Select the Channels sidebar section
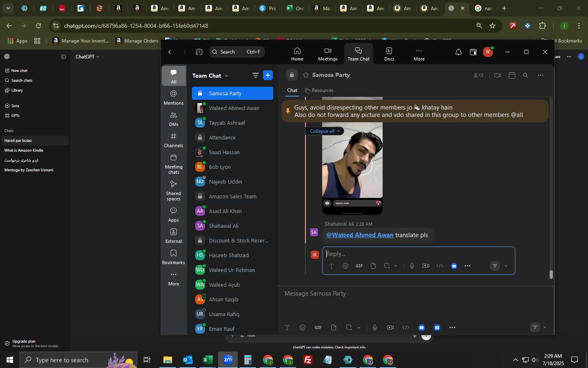 (x=174, y=140)
